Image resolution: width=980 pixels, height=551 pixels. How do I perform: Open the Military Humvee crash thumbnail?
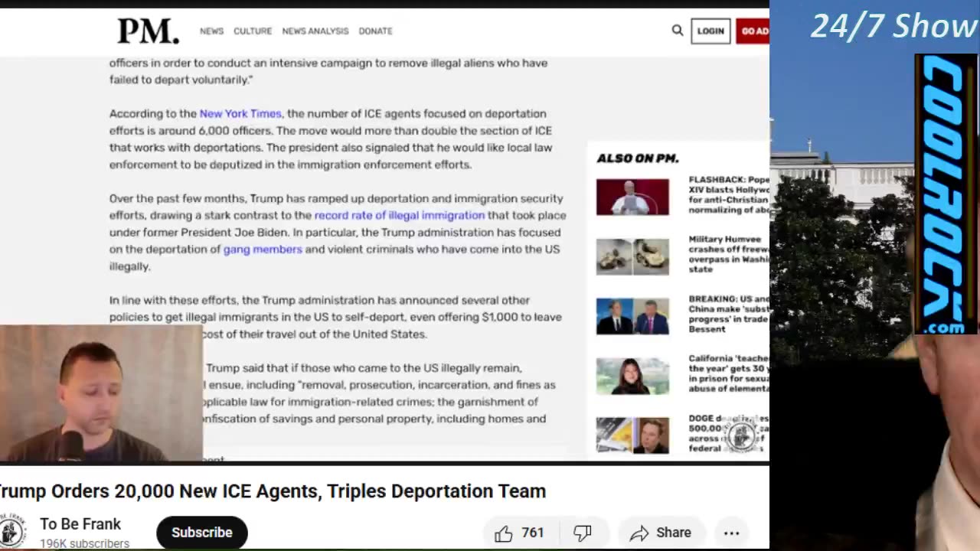click(632, 256)
